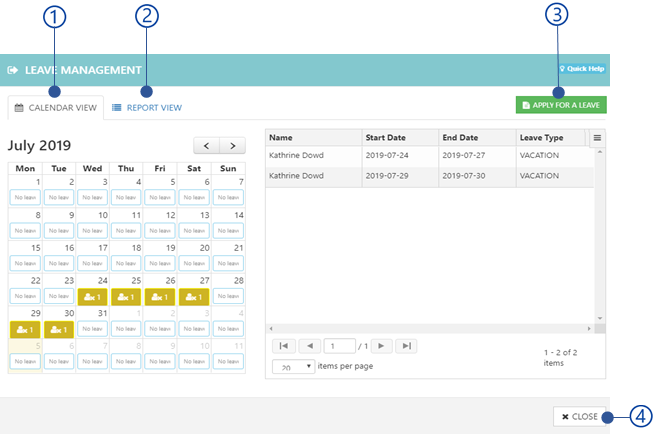Jump to first page of leave grid
Viewport: 653px width, 434px height.
pos(284,346)
